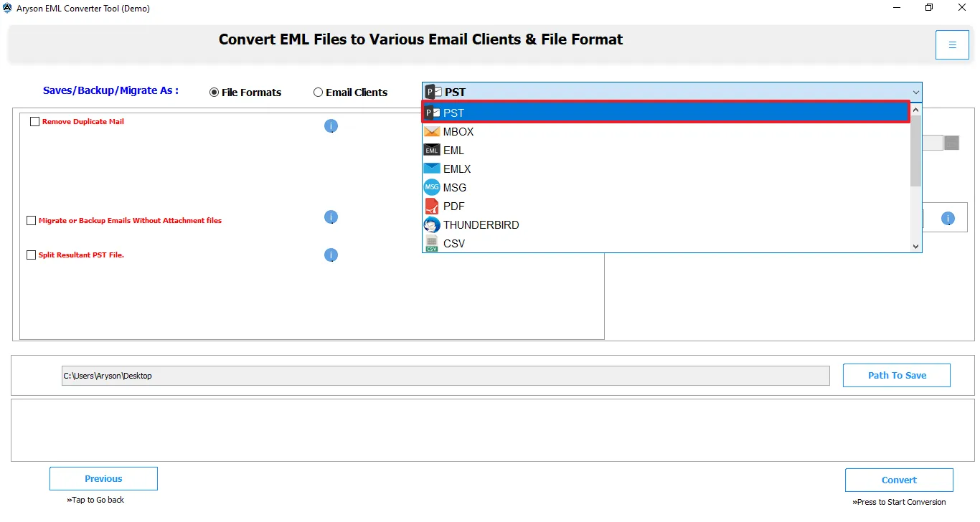Select the red PDF icon option
The height and width of the screenshot is (522, 980).
coord(432,207)
